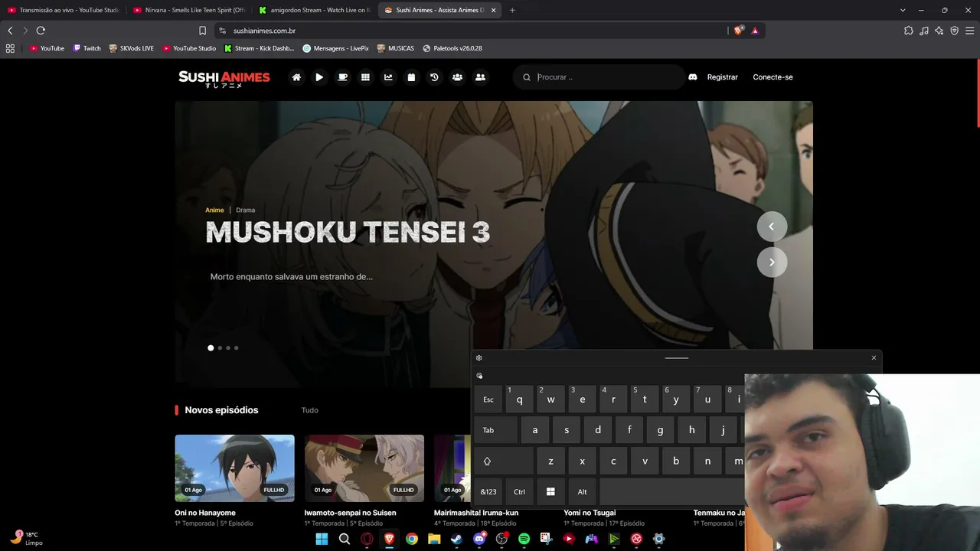Open Brave VPN shield icon
Screen dimensions: 980x551
tap(955, 31)
